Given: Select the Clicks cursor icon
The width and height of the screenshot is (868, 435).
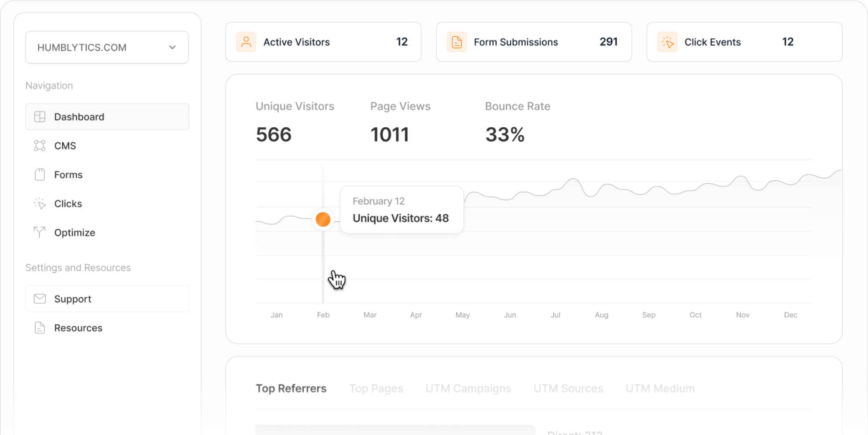Looking at the screenshot, I should (39, 203).
